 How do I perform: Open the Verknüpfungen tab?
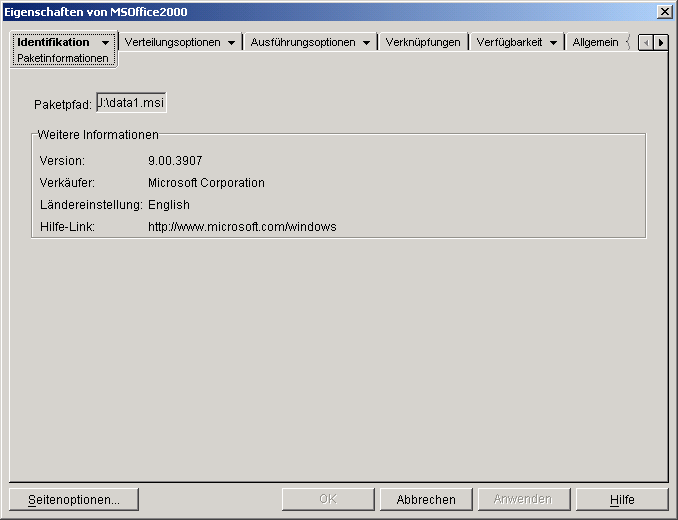[x=423, y=42]
